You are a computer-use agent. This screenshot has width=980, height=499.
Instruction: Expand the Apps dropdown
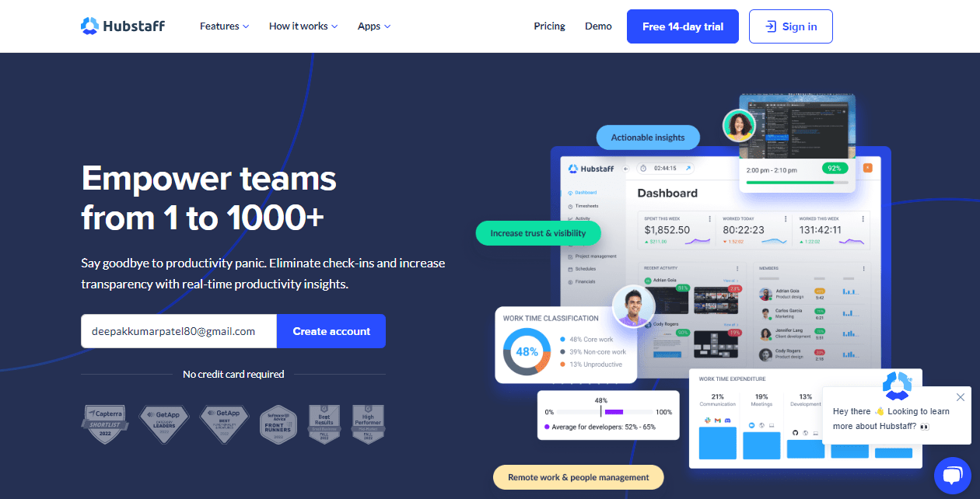tap(373, 26)
